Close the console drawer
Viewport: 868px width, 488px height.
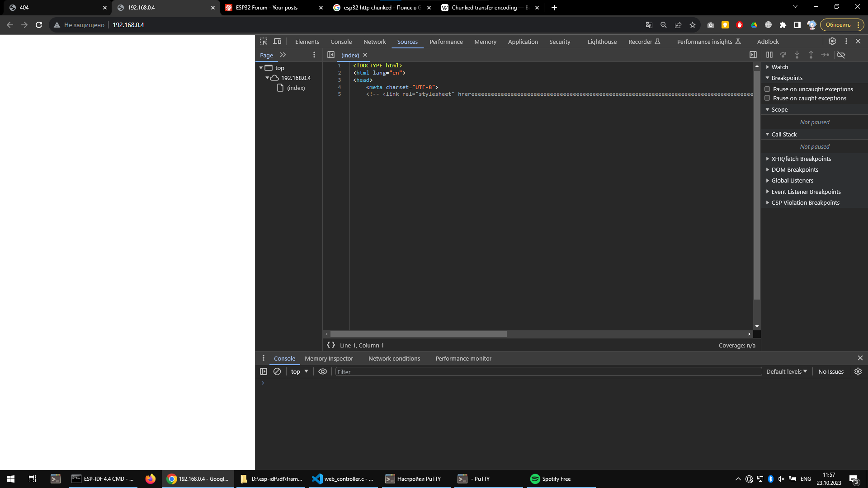point(860,358)
